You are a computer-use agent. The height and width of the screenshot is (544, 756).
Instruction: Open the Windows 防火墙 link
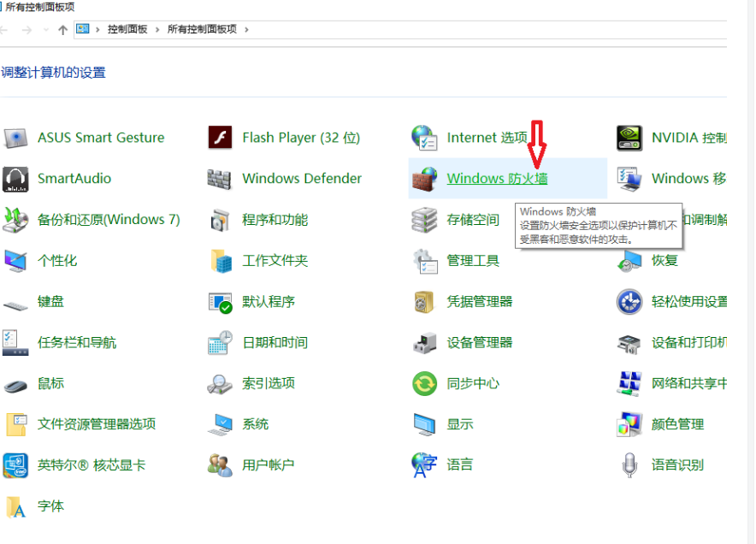point(497,179)
